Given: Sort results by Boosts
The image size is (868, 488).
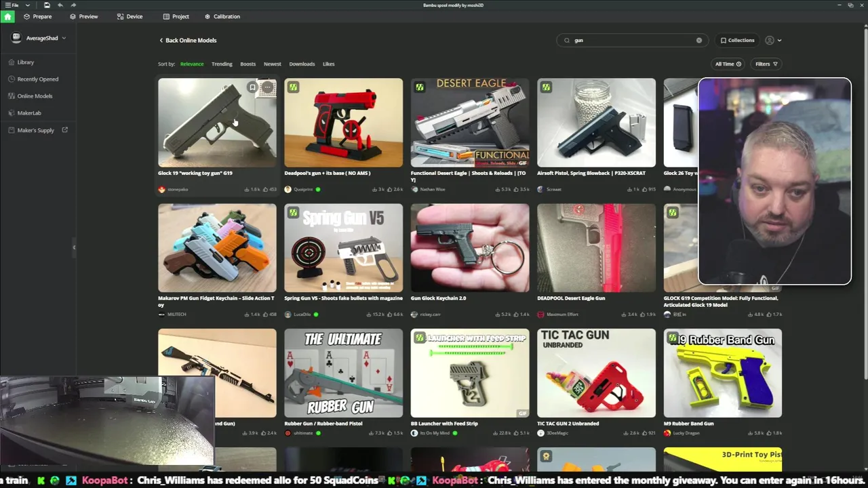Looking at the screenshot, I should (248, 64).
